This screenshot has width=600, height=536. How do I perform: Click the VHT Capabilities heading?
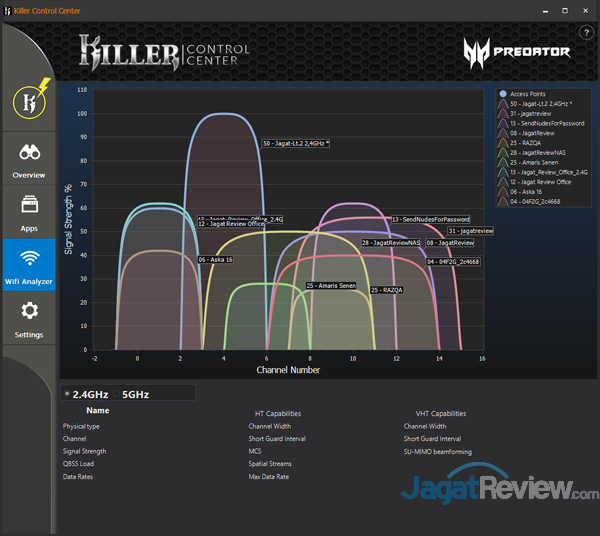point(441,414)
